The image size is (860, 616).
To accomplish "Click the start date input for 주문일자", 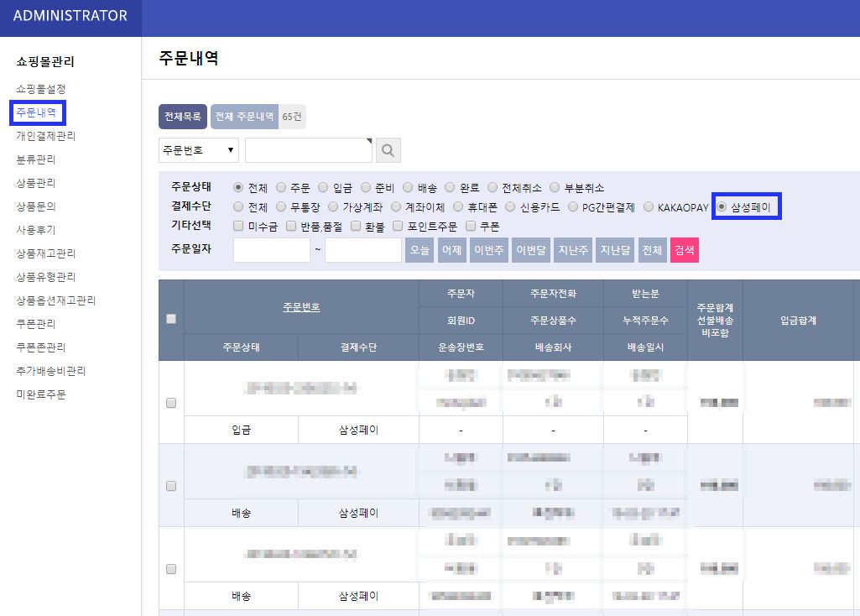I will [272, 250].
